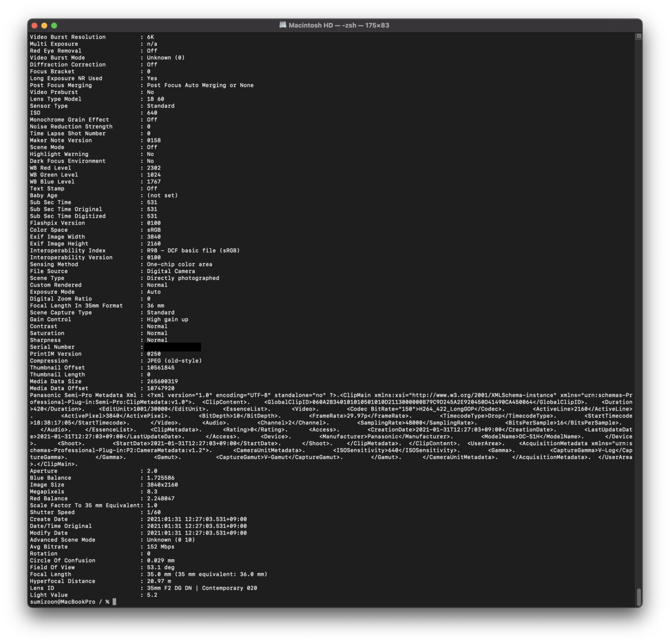
Task: Click the shell prompt "sumizoon@MacBookPro / %"
Action: (70, 602)
